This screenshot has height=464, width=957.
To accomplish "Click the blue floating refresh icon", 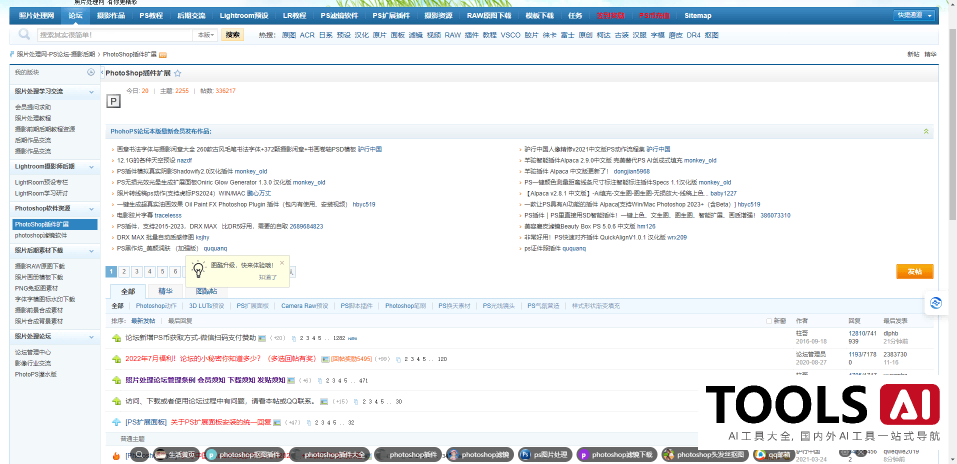I will tap(936, 302).
